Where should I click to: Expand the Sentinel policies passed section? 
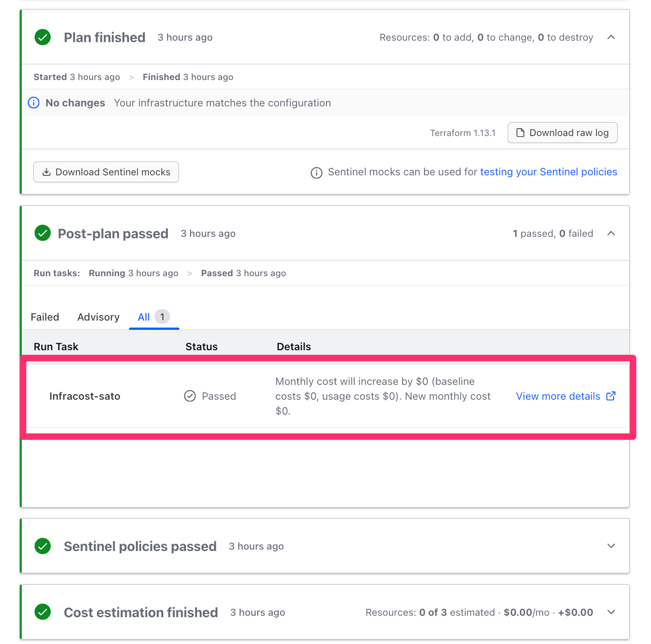click(x=611, y=546)
